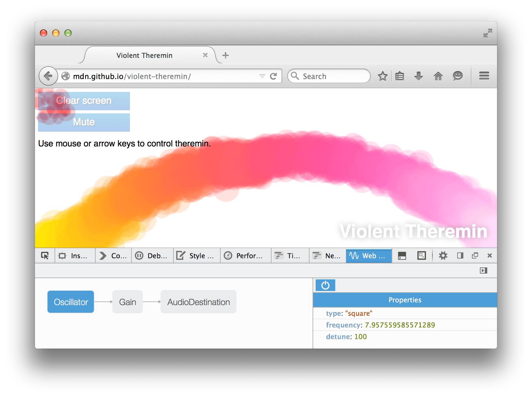Expand the node inspector side panel arrow
The width and height of the screenshot is (532, 397).
[484, 270]
